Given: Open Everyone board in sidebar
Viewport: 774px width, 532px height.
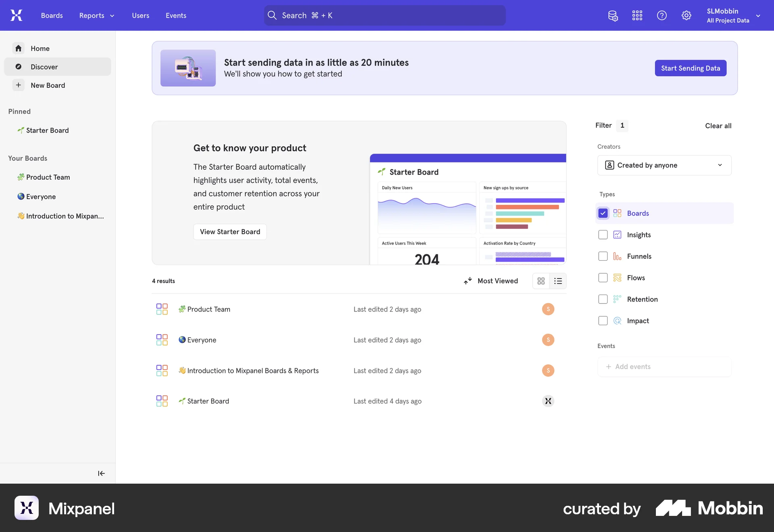Looking at the screenshot, I should [x=37, y=197].
